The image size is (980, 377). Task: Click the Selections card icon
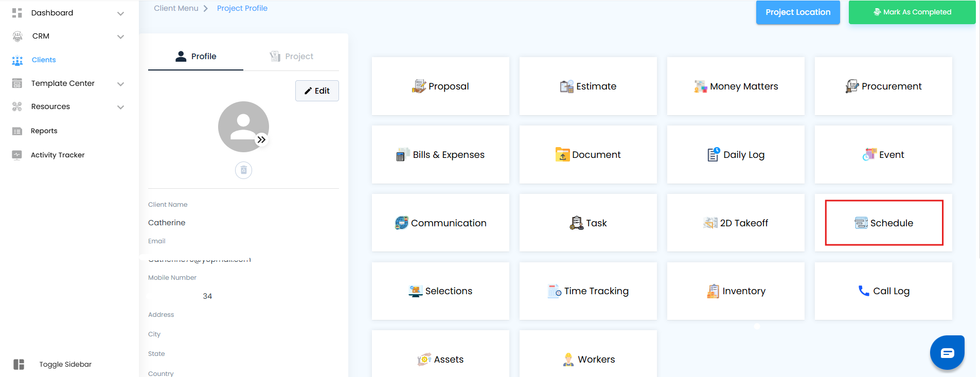416,291
